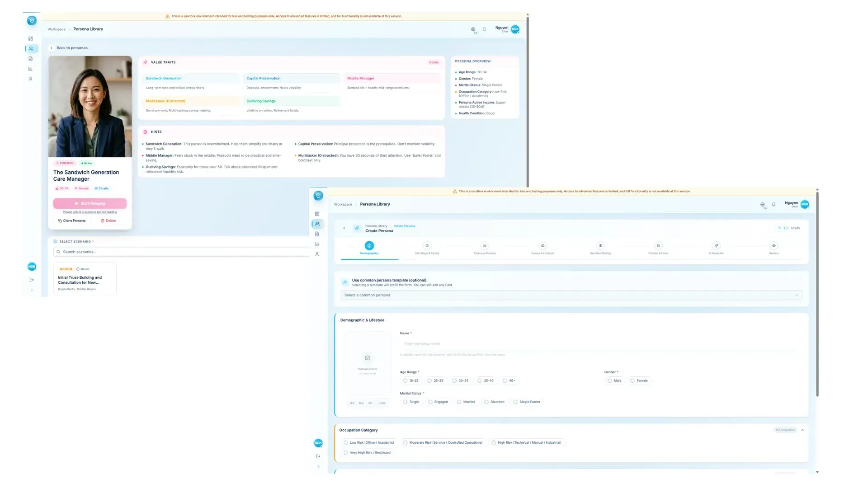The width and height of the screenshot is (868, 488).
Task: Open the Select a common persona dropdown
Action: click(x=571, y=296)
